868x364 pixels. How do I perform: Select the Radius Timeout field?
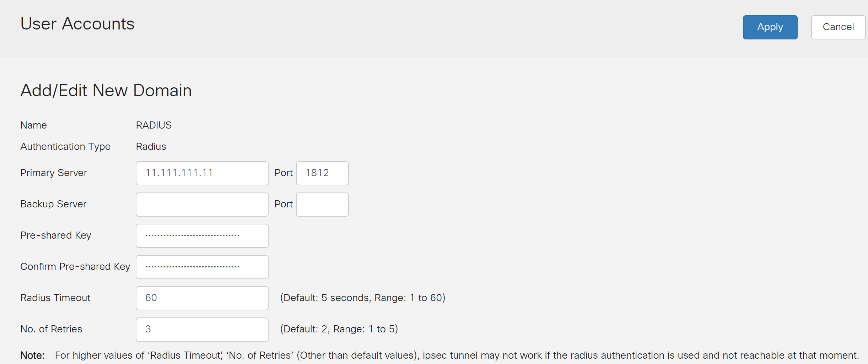[202, 298]
